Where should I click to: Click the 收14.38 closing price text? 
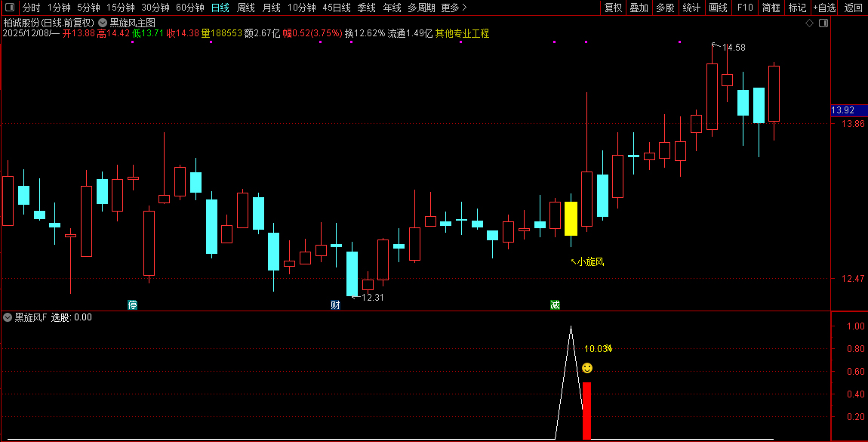pyautogui.click(x=183, y=33)
